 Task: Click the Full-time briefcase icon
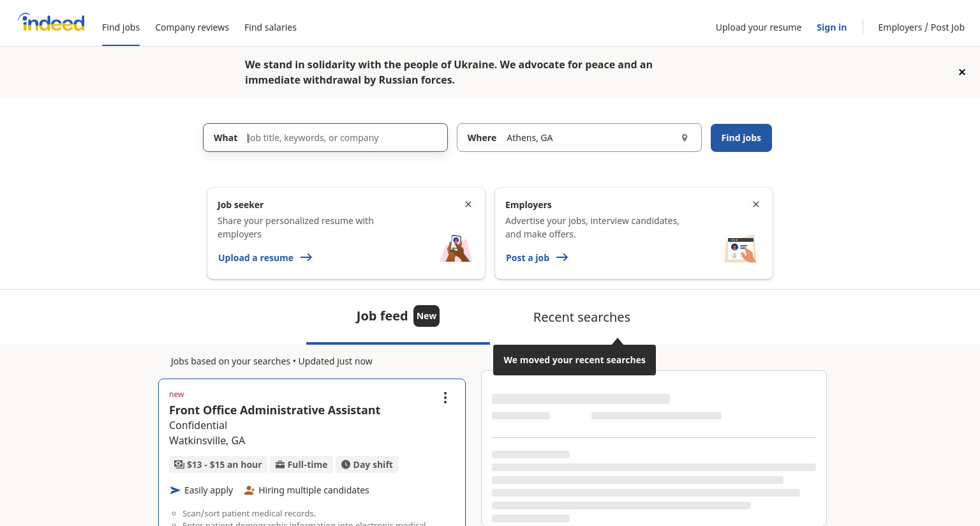click(279, 465)
